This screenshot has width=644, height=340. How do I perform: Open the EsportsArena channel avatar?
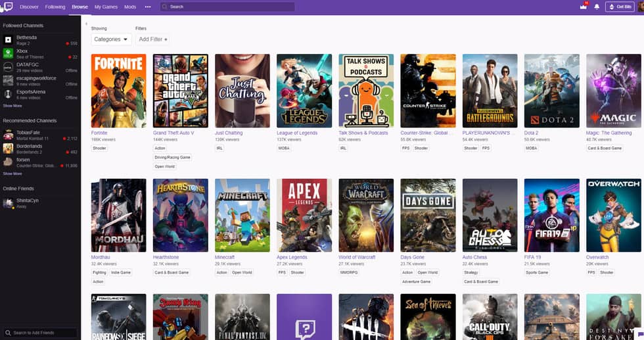point(8,94)
